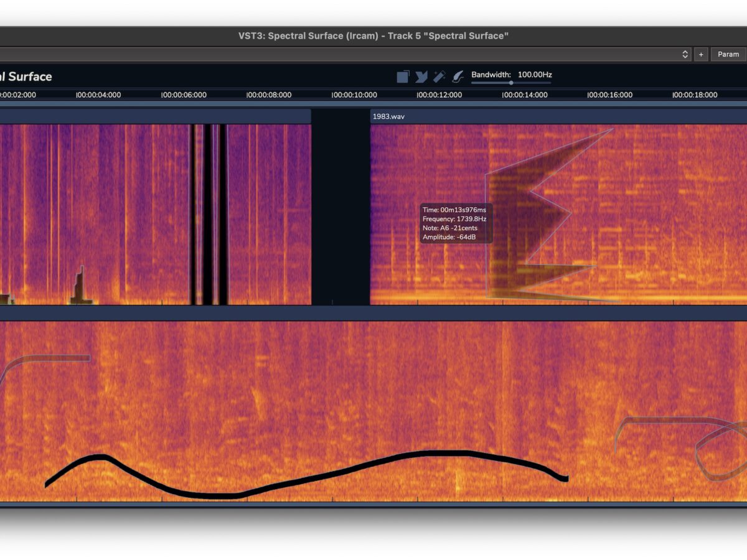747x560 pixels.
Task: Activate the magic wand tool
Action: pos(439,77)
